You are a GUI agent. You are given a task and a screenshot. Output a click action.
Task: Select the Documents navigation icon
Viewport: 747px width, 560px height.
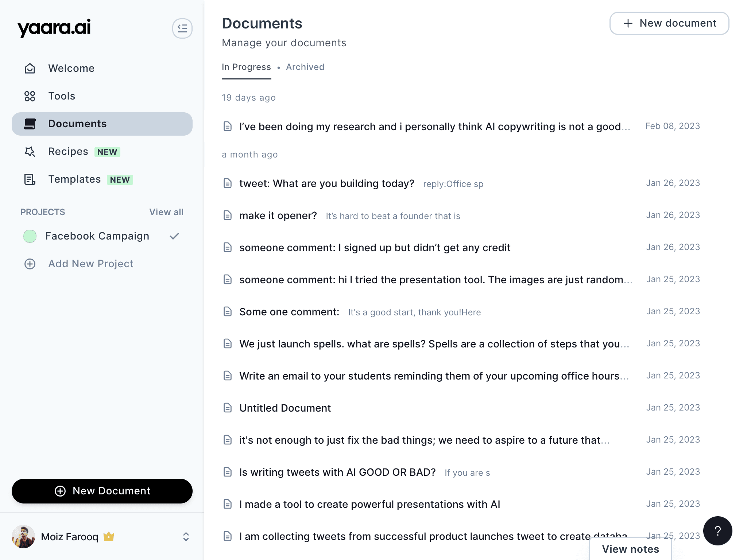pos(30,124)
